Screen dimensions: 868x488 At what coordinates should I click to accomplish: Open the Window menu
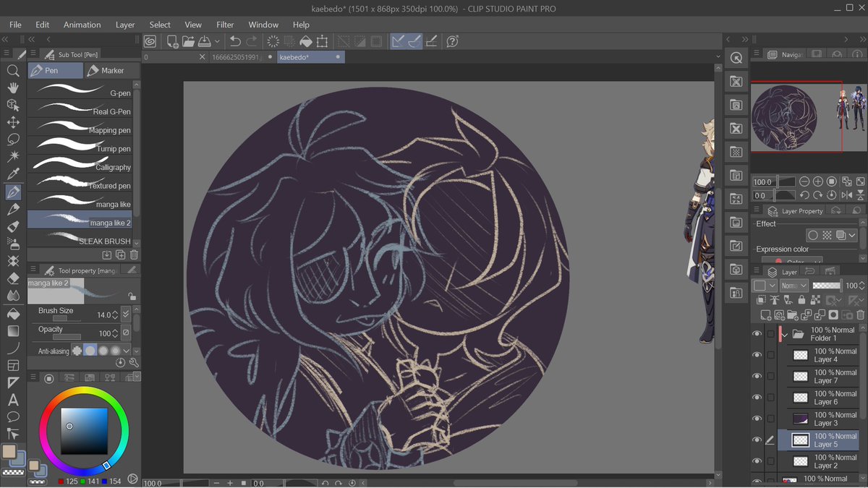pos(263,25)
